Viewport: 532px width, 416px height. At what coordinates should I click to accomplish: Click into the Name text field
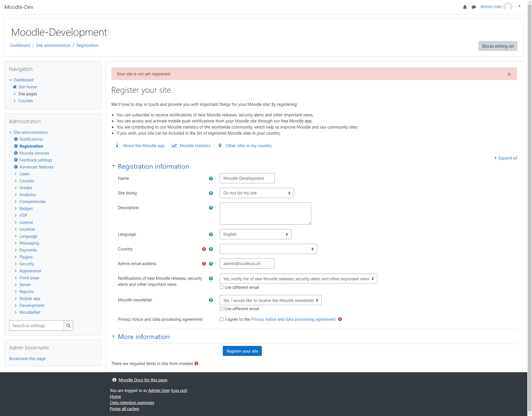coord(247,178)
